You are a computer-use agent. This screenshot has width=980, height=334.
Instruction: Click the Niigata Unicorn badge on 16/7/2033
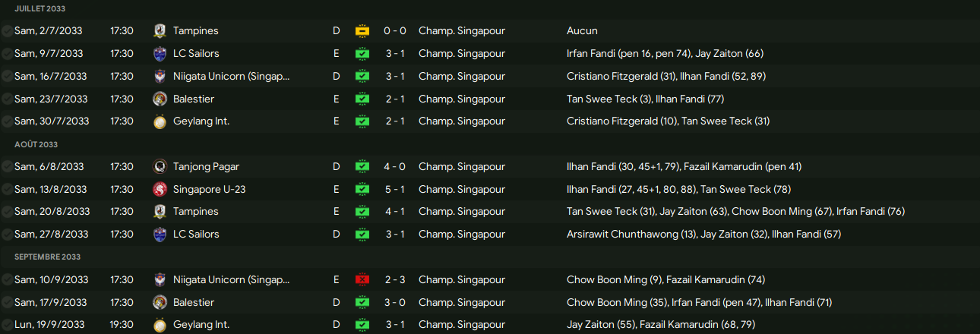pos(160,76)
